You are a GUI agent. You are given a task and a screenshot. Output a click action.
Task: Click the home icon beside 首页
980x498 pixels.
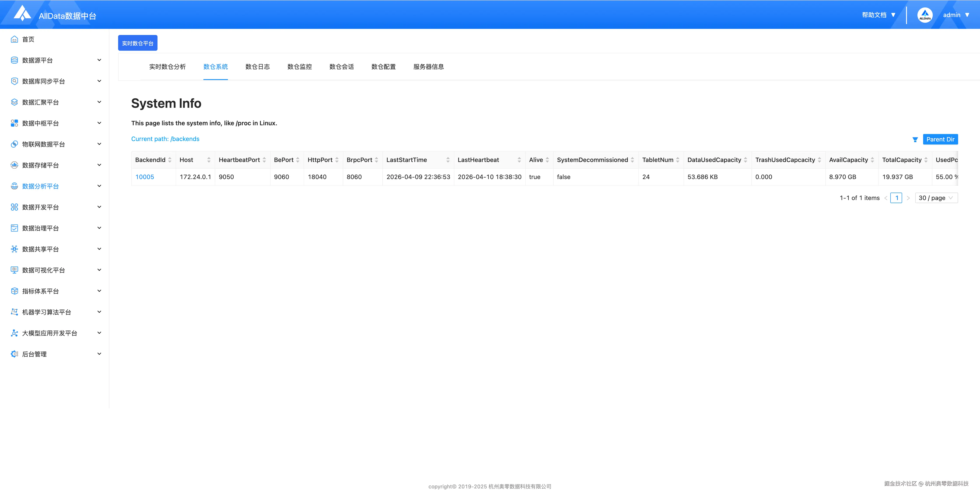(14, 39)
